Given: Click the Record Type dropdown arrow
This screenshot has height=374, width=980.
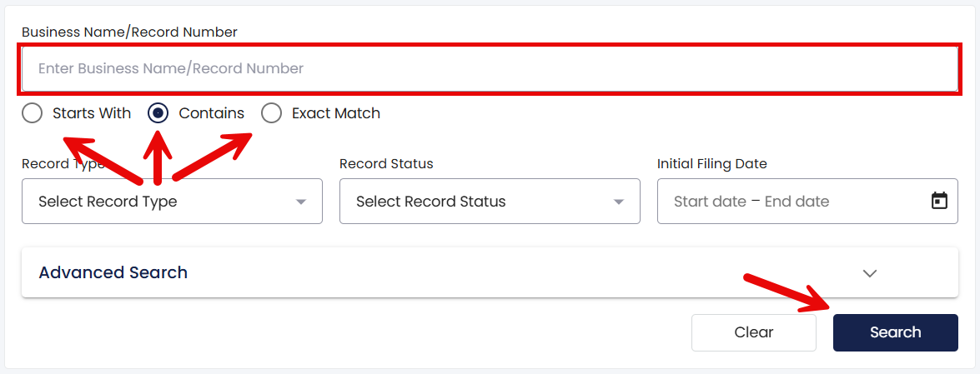Looking at the screenshot, I should click(x=301, y=202).
